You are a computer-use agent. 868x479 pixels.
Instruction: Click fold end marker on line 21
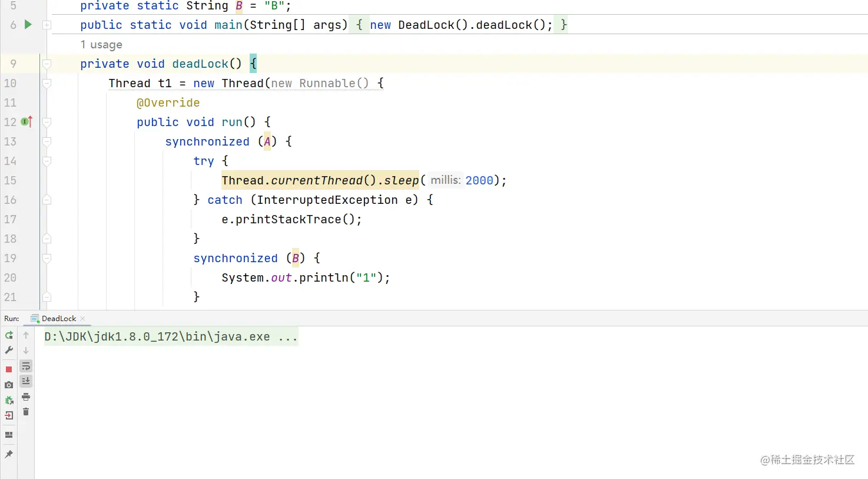pyautogui.click(x=47, y=297)
